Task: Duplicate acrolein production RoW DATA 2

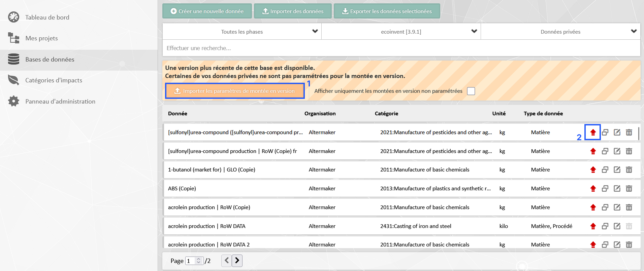Action: coord(605,244)
